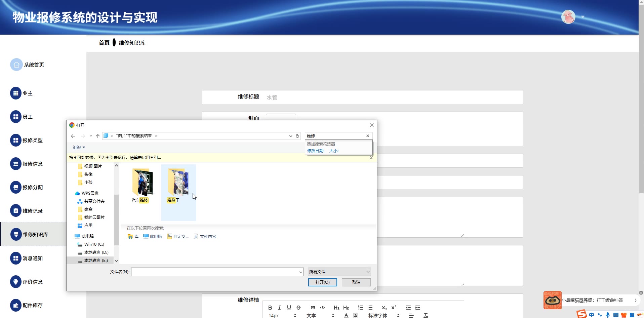Click the 打开(O) button
644x318 pixels.
point(322,282)
